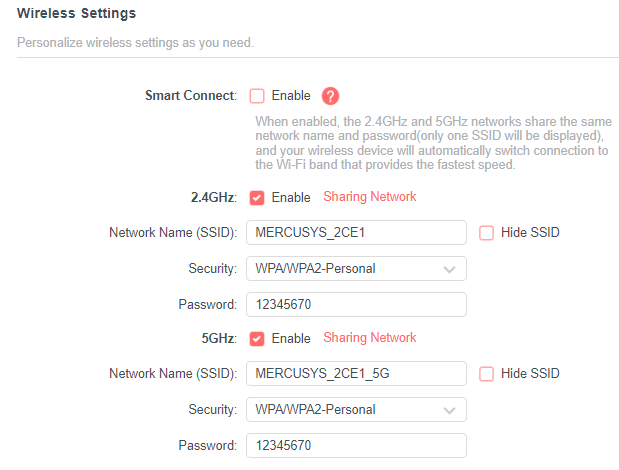Click the Wireless Settings heading
The width and height of the screenshot is (619, 470).
tap(76, 13)
